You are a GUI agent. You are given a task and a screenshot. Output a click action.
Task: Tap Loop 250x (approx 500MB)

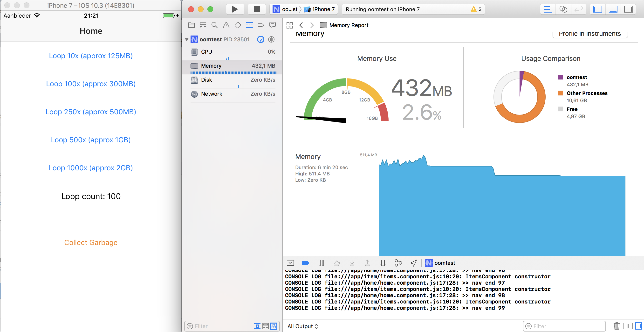point(91,112)
